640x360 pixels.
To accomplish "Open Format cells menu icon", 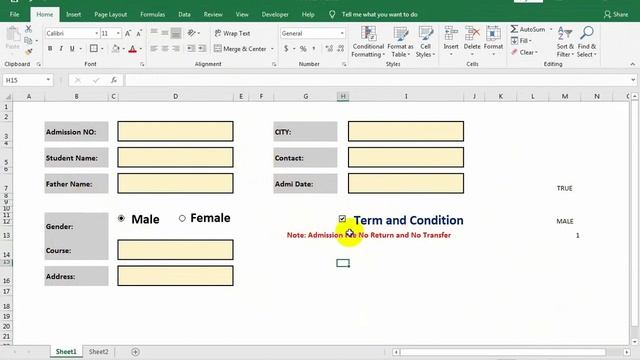I will (493, 34).
